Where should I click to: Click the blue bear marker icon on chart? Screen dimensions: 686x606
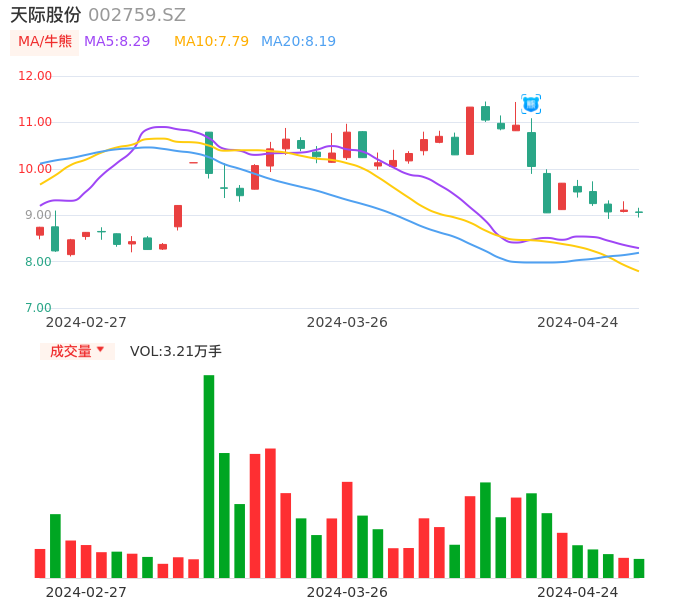tap(531, 104)
